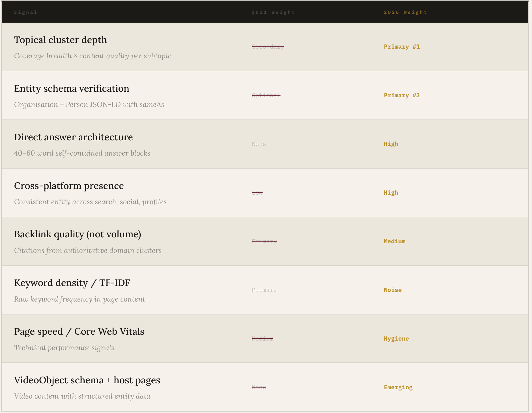Image resolution: width=532 pixels, height=413 pixels.
Task: Click the struck-through Optional value
Action: 266,95
